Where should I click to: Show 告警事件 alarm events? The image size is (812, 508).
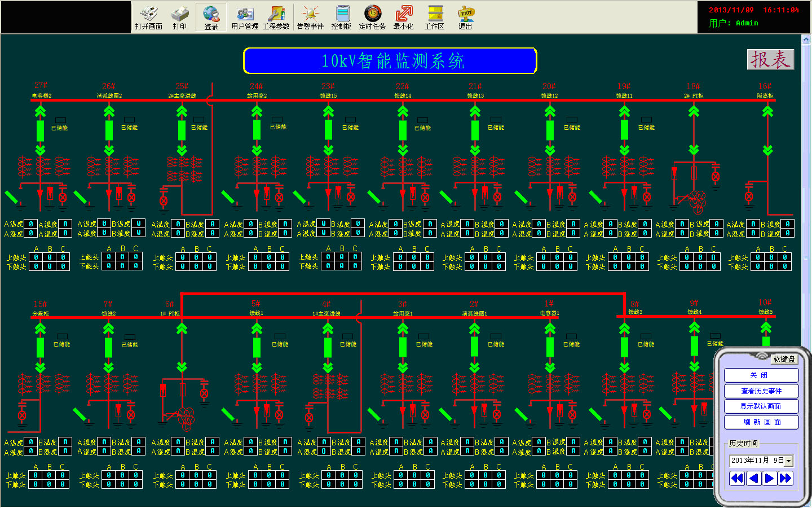click(x=310, y=17)
